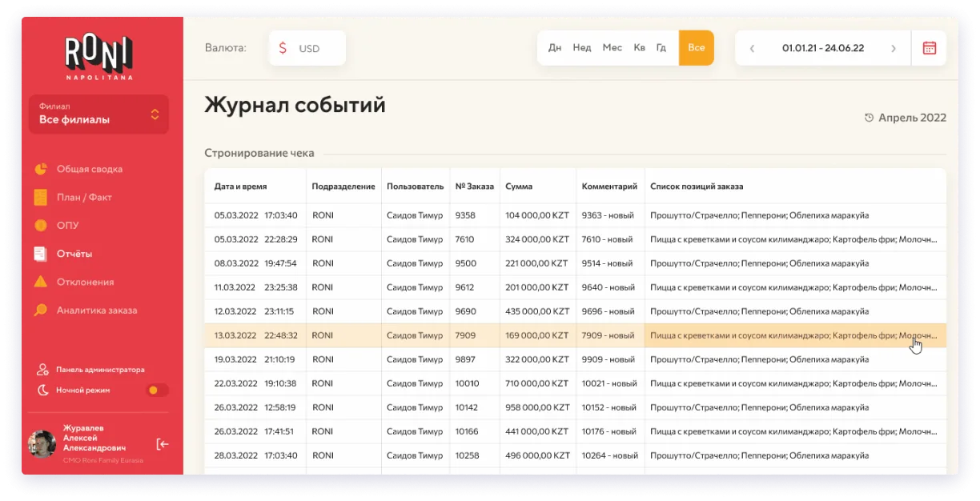The image size is (980, 501).
Task: Click the warning triangle icon beside Отклонения
Action: click(41, 282)
